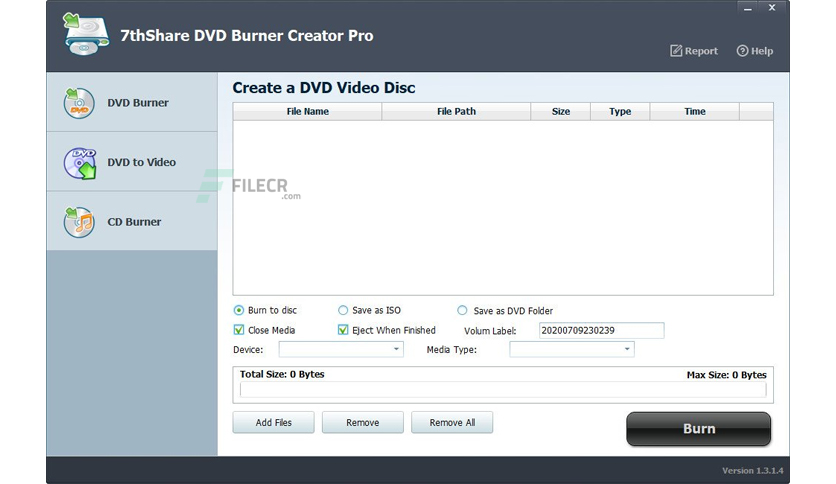Close the application window

click(771, 8)
